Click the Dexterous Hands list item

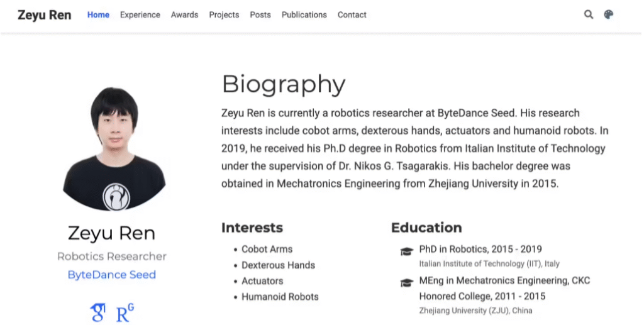coord(278,265)
